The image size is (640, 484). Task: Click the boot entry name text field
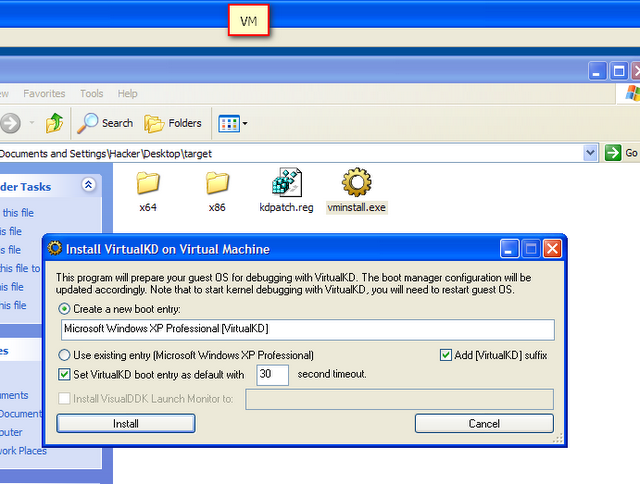[x=308, y=329]
